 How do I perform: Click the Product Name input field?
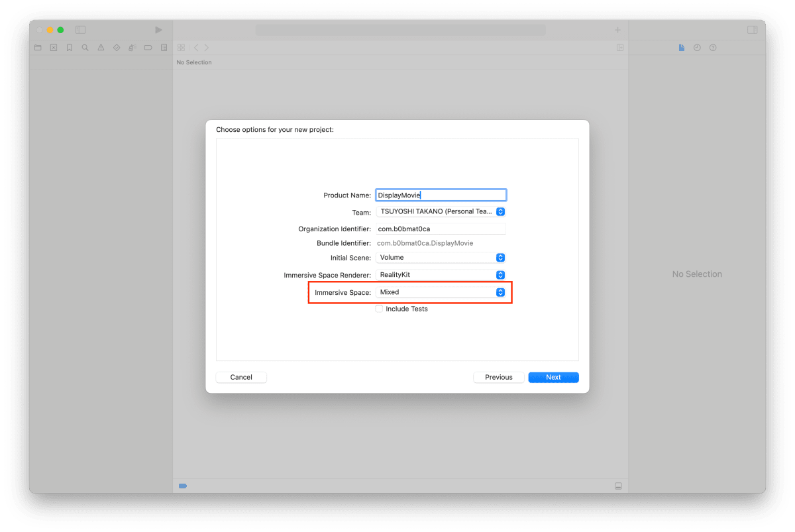click(441, 194)
